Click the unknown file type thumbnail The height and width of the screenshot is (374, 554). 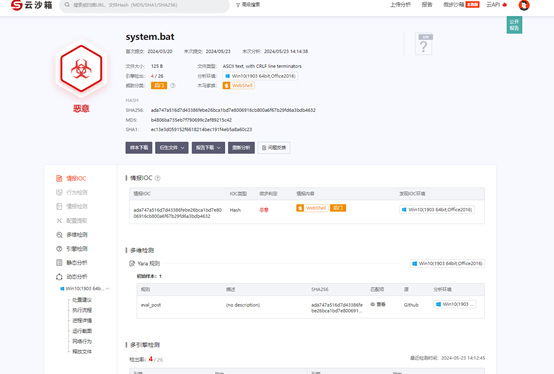[x=424, y=44]
